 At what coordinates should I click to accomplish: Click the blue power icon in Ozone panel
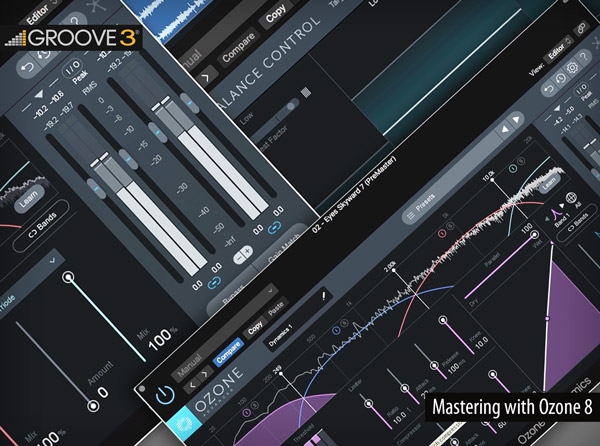pyautogui.click(x=165, y=395)
